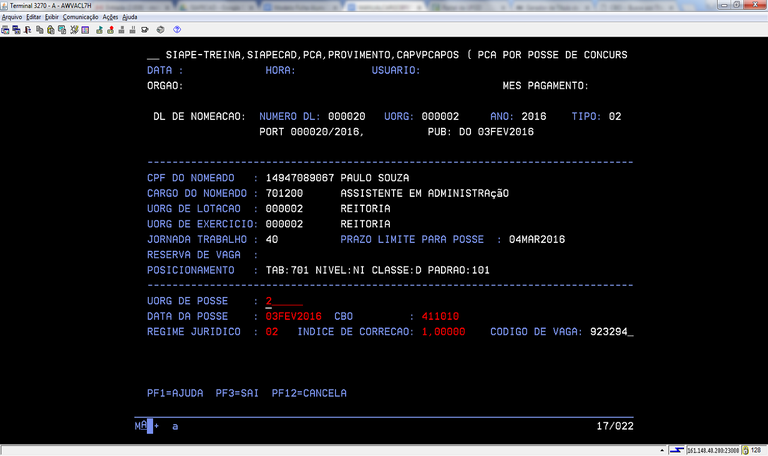Click the small arrow in status bar
The width and height of the screenshot is (768, 456).
point(661,450)
